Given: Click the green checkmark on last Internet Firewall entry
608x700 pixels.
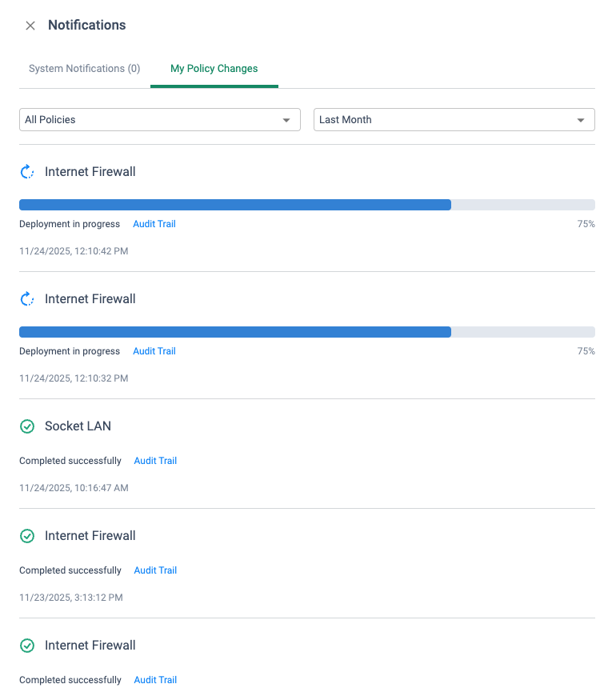Looking at the screenshot, I should click(27, 646).
